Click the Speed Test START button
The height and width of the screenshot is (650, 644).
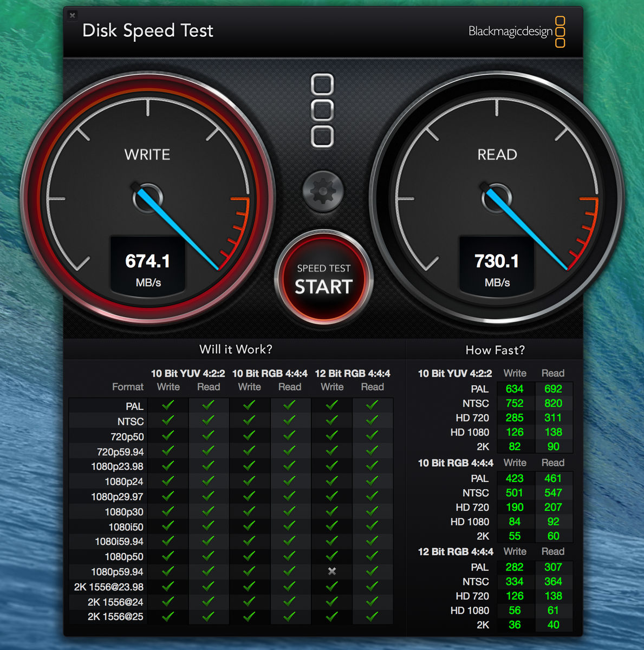[323, 279]
